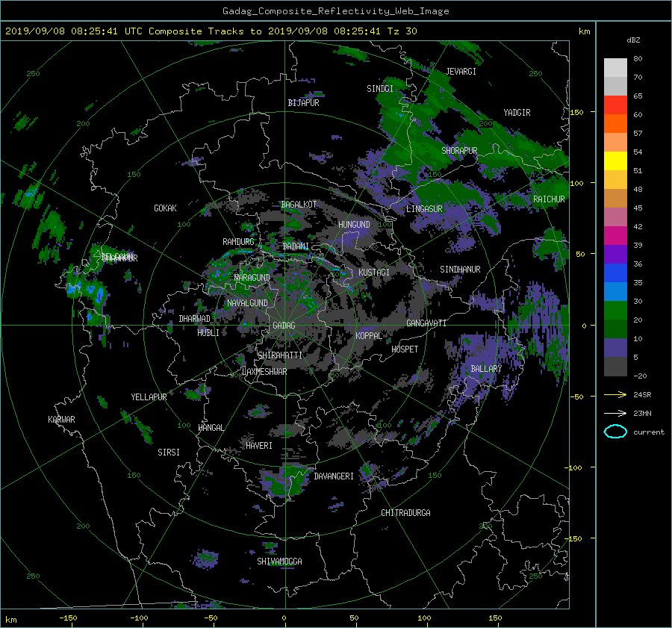672x628 pixels.
Task: Click the HOSPET label
Action: click(405, 349)
